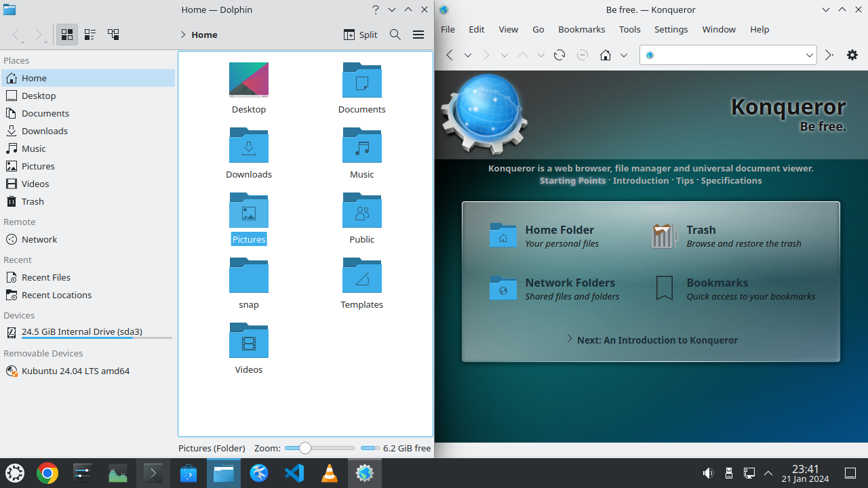
Task: Select Music in the Places panel
Action: point(87,148)
